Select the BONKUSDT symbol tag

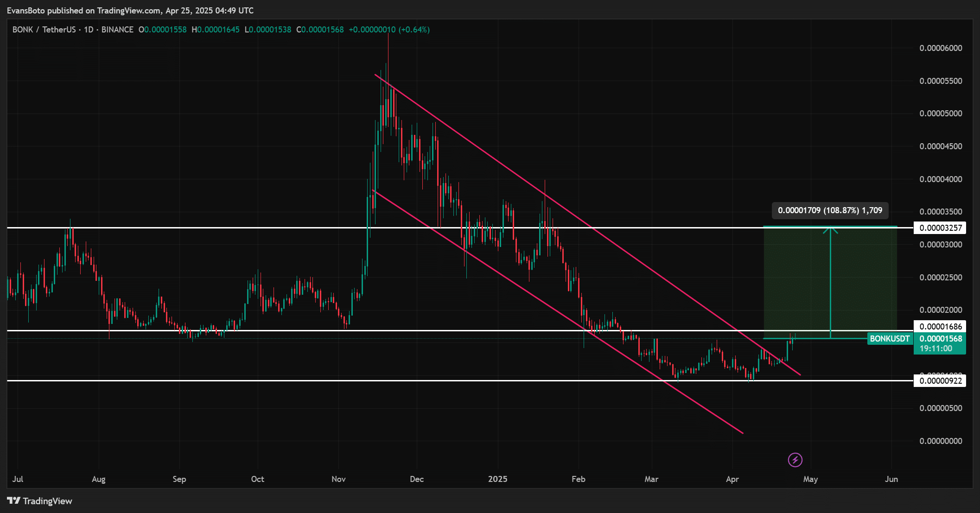[x=890, y=339]
